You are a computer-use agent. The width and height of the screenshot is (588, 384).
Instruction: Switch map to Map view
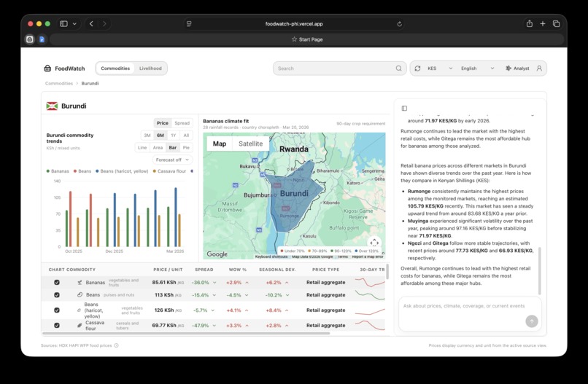[x=220, y=144]
